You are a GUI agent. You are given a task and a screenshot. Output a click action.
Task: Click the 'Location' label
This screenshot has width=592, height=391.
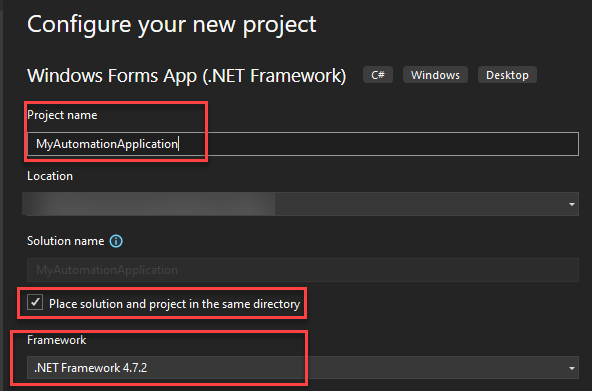(50, 176)
